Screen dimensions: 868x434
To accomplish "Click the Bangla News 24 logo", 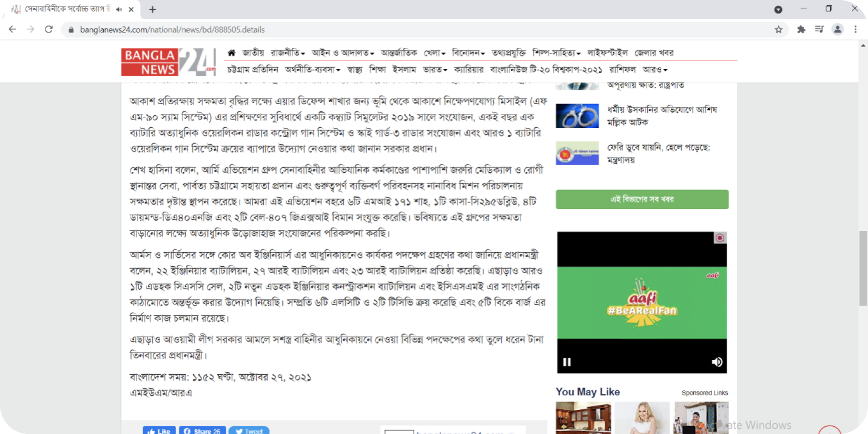I will coord(168,62).
